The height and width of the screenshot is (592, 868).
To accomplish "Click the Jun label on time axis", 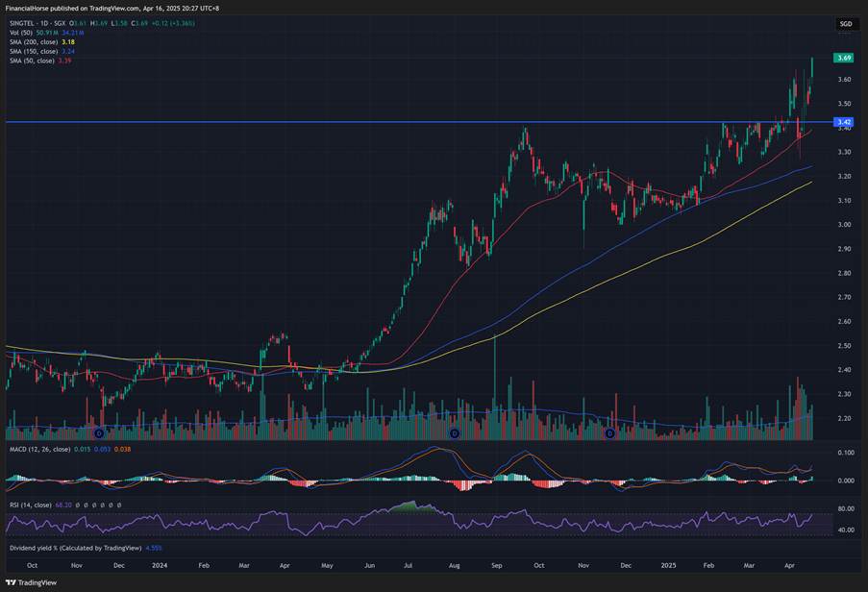I will [369, 565].
